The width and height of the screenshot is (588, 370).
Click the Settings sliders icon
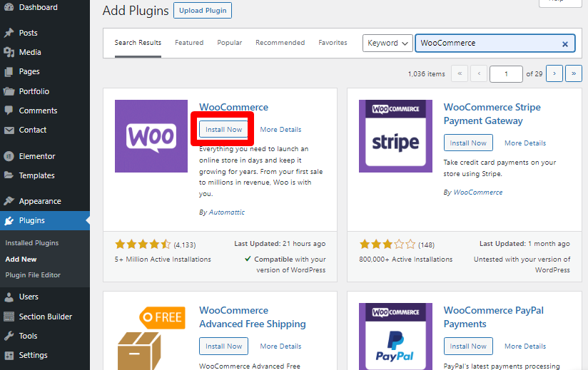(x=9, y=356)
